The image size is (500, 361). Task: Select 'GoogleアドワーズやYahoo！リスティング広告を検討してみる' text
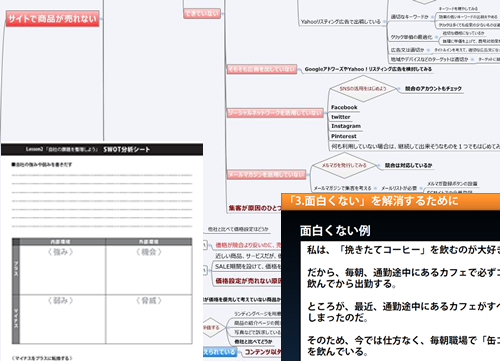[368, 69]
